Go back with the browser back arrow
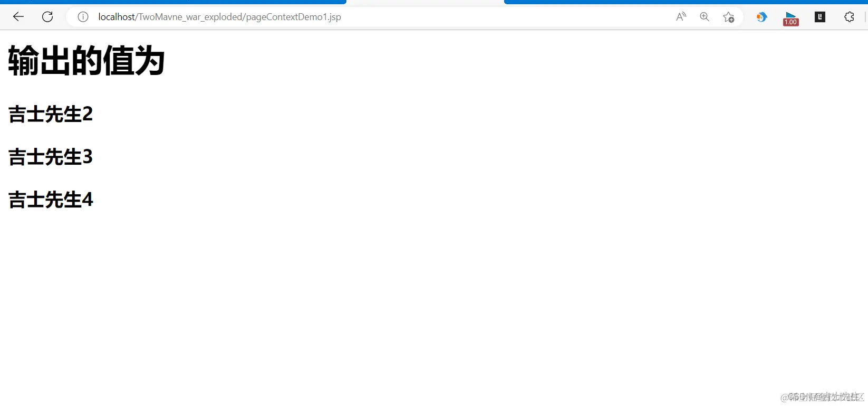This screenshot has width=868, height=406. tap(18, 17)
